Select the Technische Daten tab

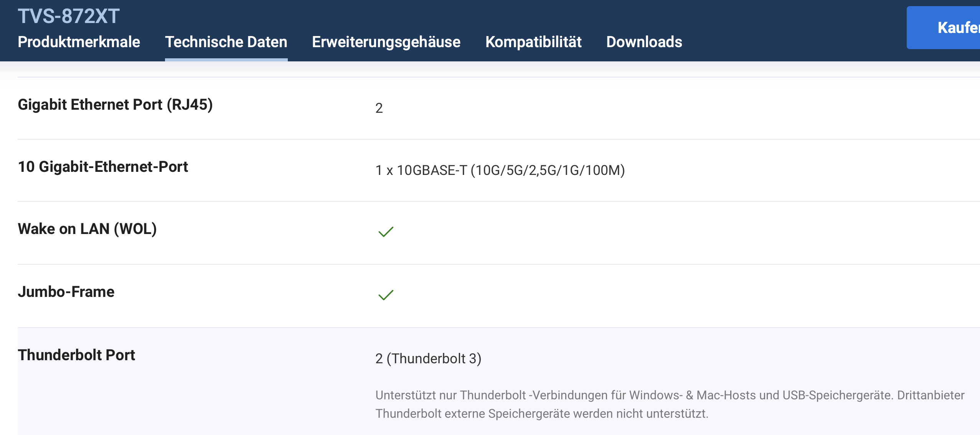pyautogui.click(x=226, y=42)
